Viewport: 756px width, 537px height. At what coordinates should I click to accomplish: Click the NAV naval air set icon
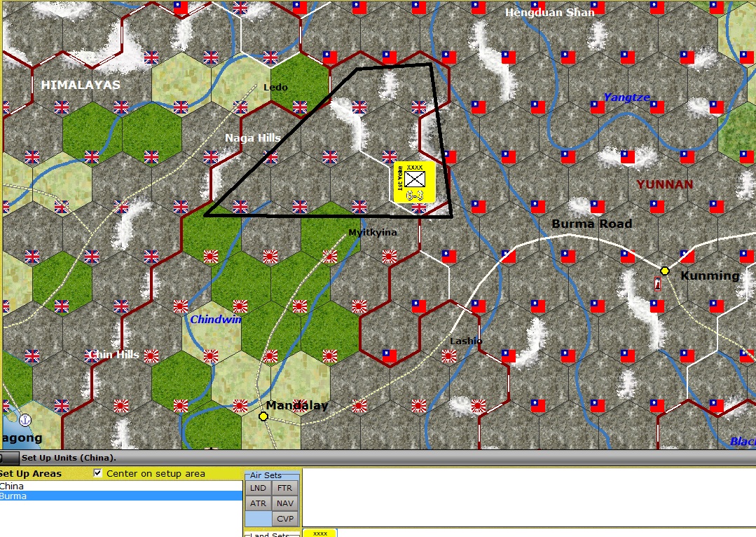[x=284, y=503]
